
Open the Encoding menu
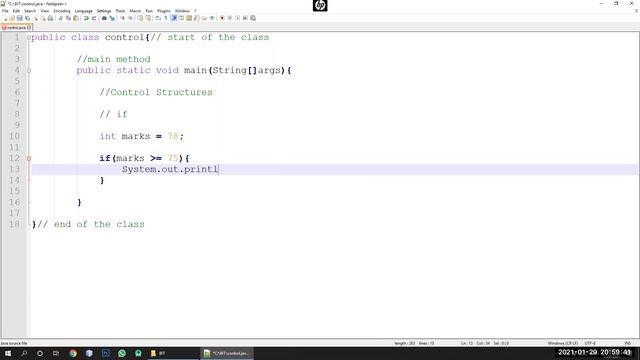[62, 11]
